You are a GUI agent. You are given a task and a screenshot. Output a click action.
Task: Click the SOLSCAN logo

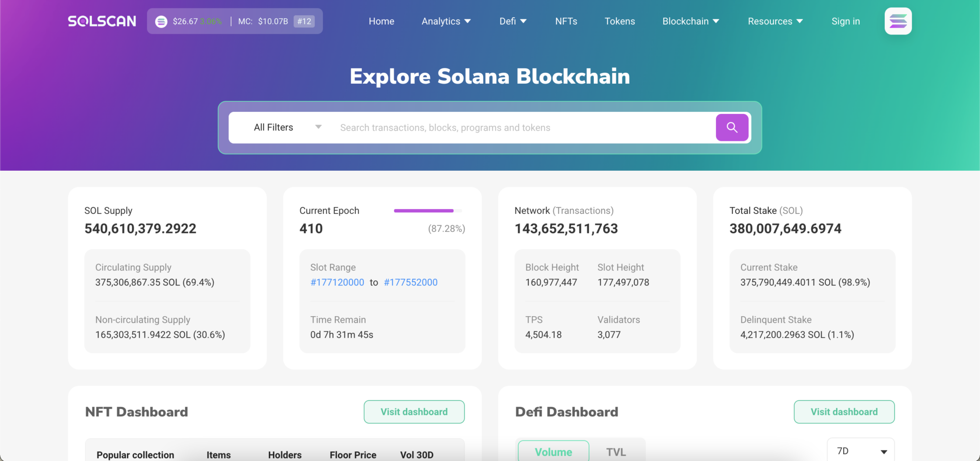pos(101,21)
